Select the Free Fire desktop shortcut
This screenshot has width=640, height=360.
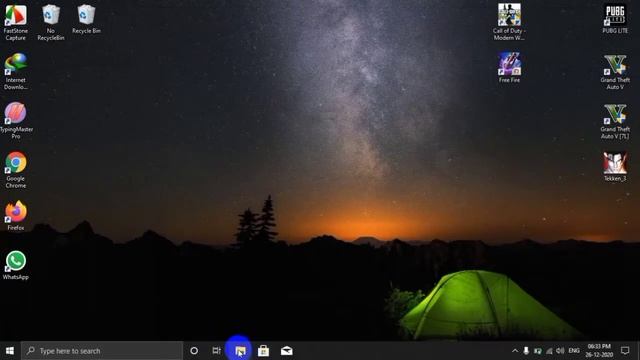coord(509,68)
